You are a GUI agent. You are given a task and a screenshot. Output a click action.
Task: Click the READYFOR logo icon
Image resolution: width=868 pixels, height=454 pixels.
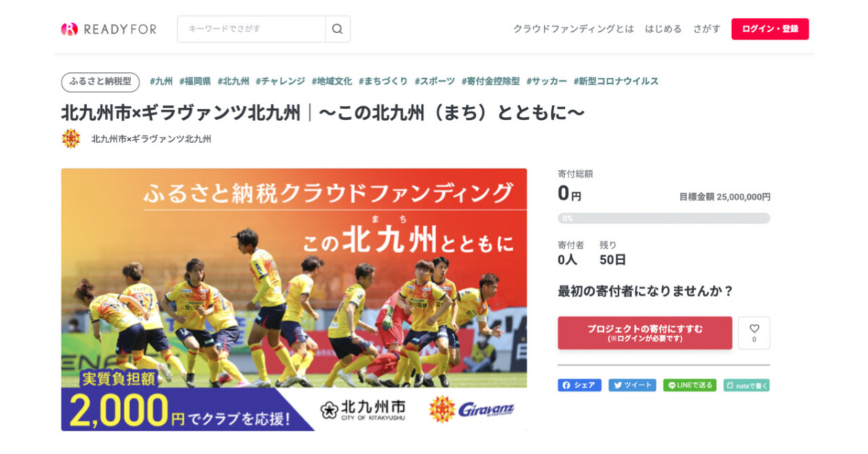69,29
